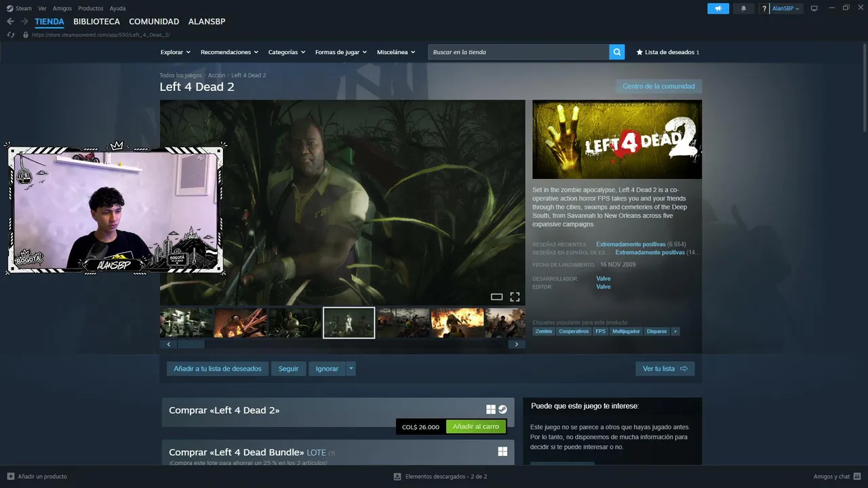Select the highlighted fourth media thumbnail

349,323
